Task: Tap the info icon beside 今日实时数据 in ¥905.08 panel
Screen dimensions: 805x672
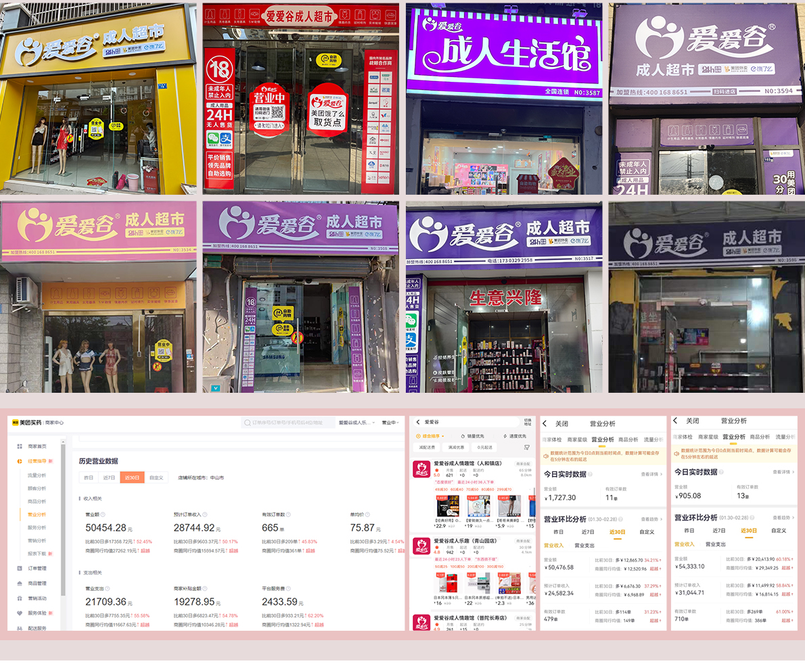Action: [x=721, y=472]
